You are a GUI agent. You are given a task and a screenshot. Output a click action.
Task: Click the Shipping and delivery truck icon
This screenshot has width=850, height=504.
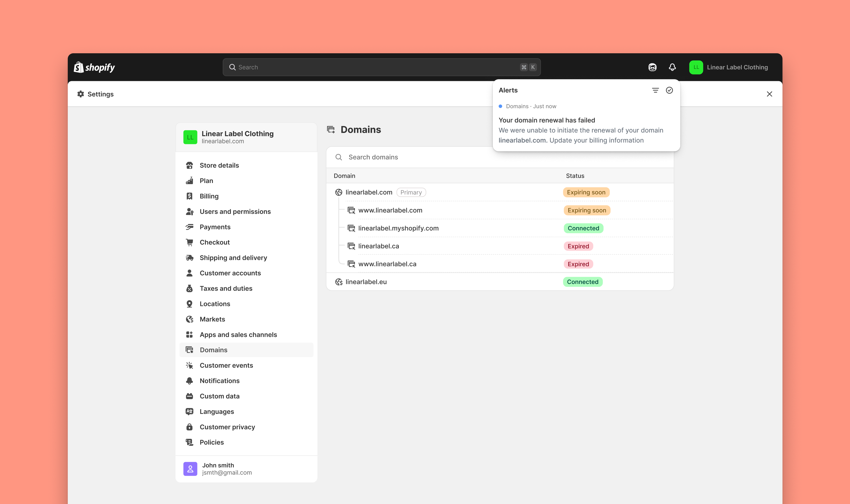pyautogui.click(x=189, y=258)
